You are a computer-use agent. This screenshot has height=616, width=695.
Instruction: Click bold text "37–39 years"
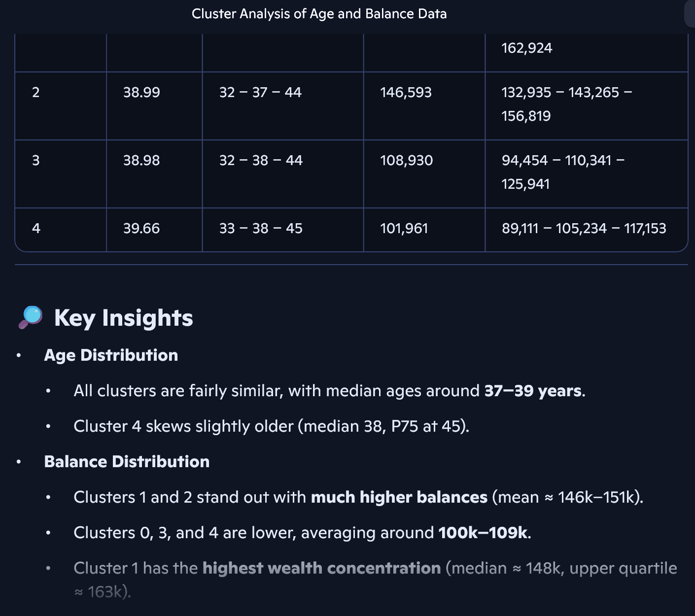(533, 391)
